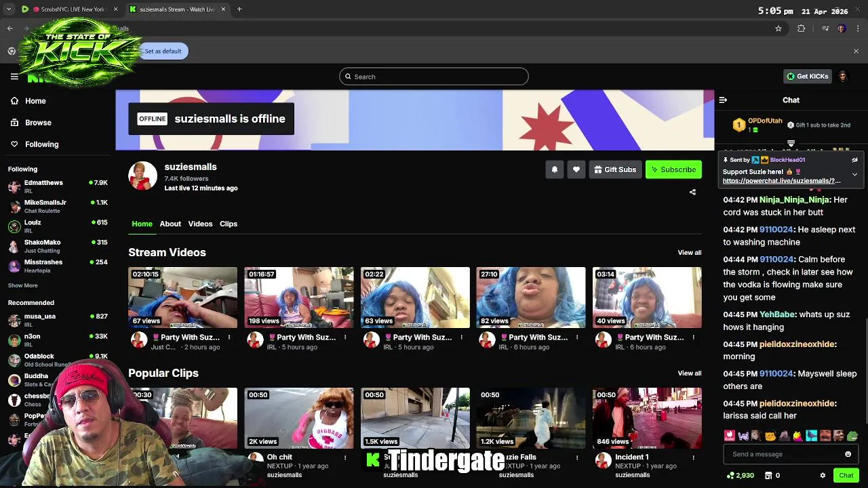Click the Gift Subs button

pyautogui.click(x=615, y=169)
